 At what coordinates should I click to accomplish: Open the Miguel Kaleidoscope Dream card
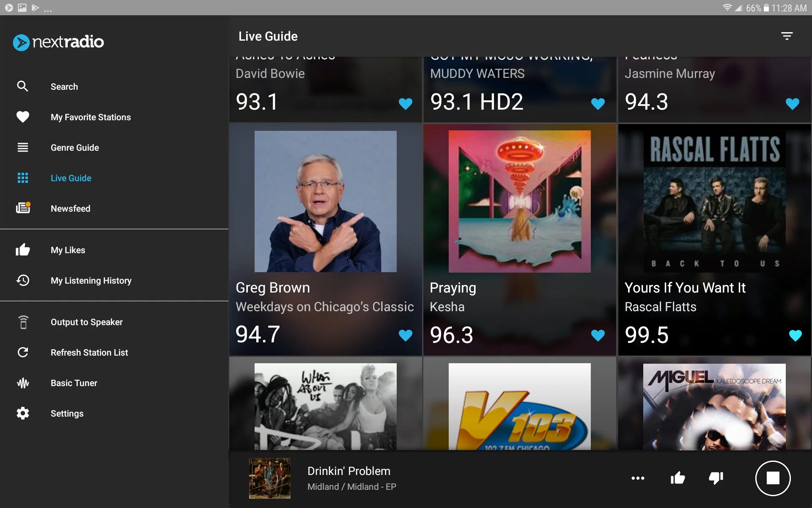point(714,403)
